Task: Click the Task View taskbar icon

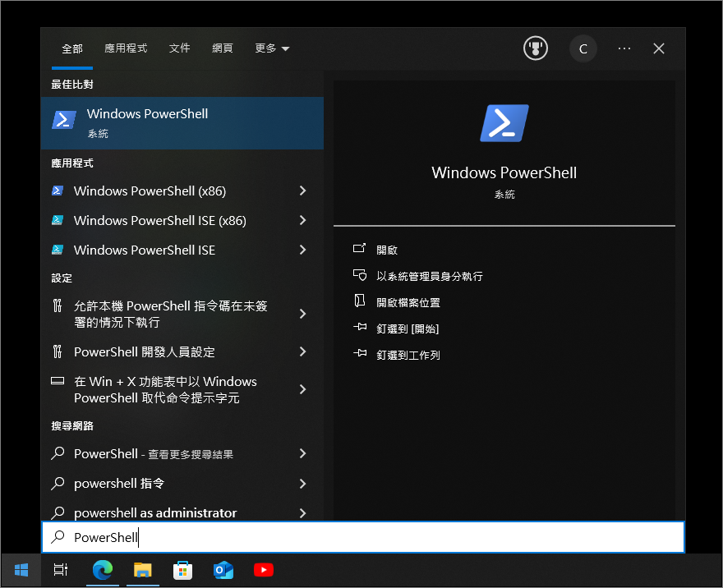Action: point(60,570)
